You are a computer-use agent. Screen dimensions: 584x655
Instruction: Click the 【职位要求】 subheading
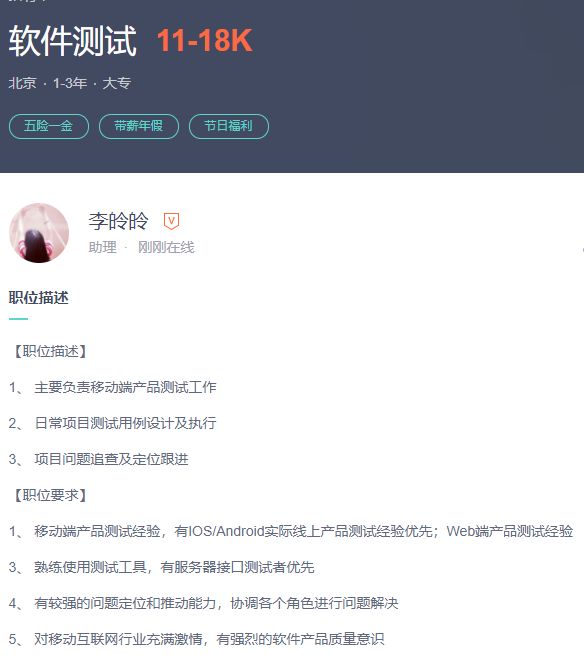[x=50, y=495]
